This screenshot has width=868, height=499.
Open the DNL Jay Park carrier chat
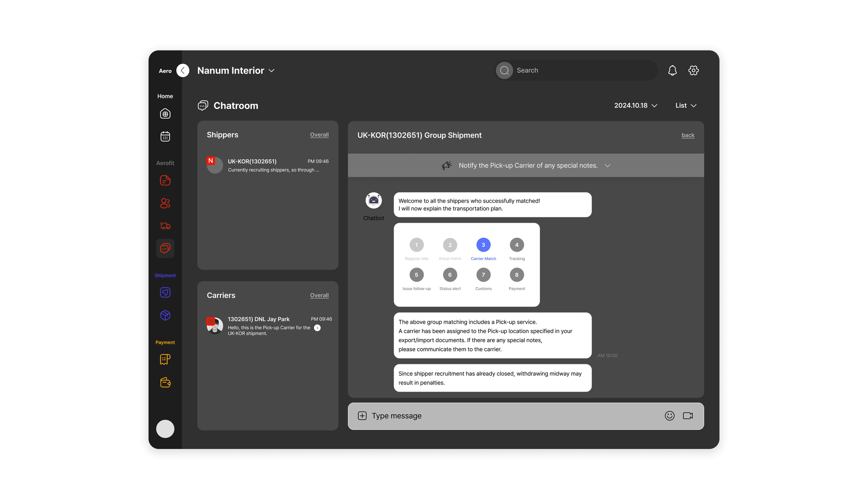point(267,326)
